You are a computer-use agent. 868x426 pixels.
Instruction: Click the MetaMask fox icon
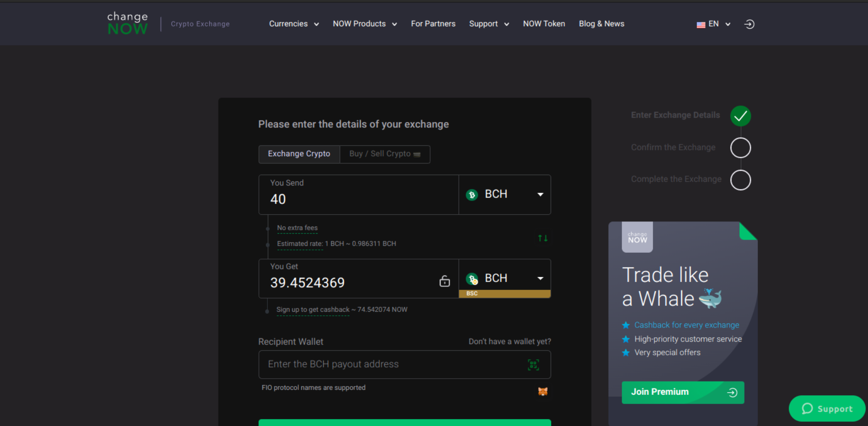pyautogui.click(x=543, y=391)
